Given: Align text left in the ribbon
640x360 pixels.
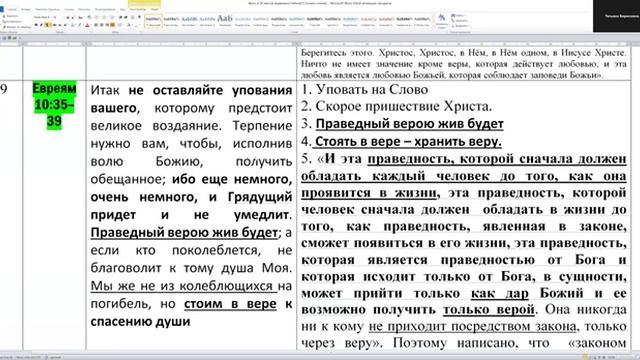Looking at the screenshot, I should [96, 25].
